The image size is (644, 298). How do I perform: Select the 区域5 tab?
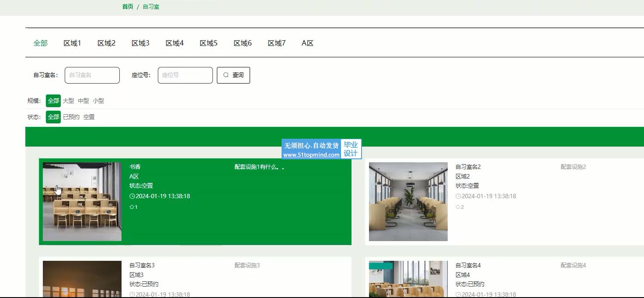click(x=209, y=43)
